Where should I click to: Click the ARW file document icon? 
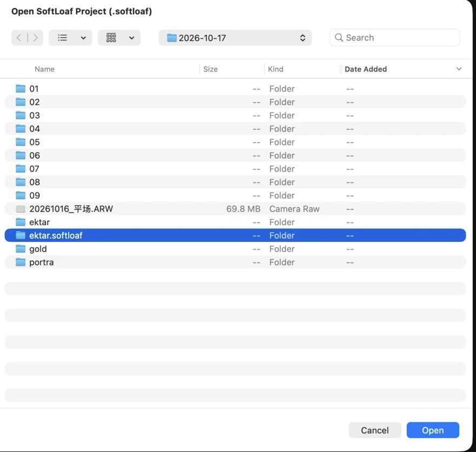[x=21, y=209]
